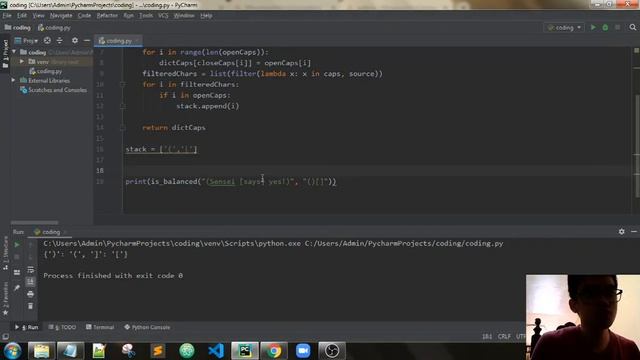The width and height of the screenshot is (640, 360).
Task: Open the Help menu
Action: coord(206,16)
